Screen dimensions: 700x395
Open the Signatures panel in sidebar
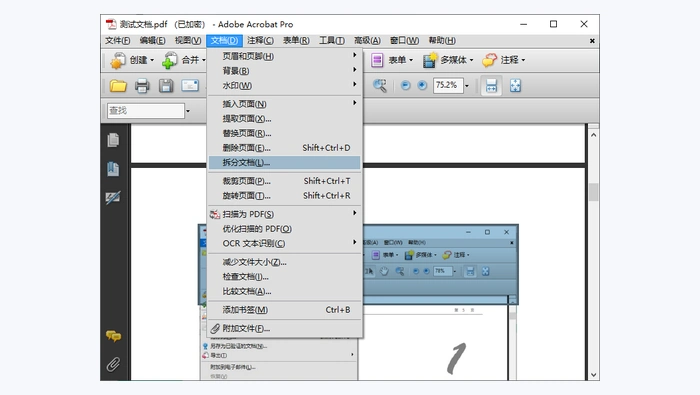coord(113,198)
